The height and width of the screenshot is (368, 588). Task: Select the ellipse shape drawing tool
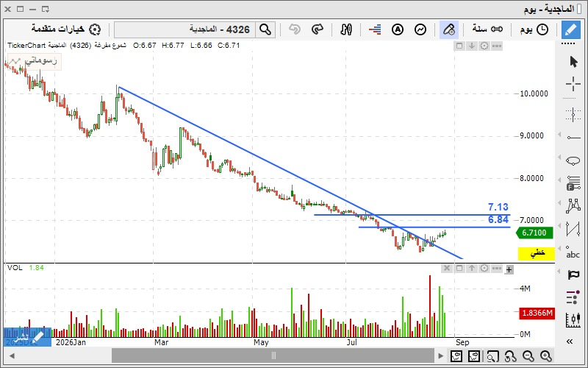click(x=573, y=161)
